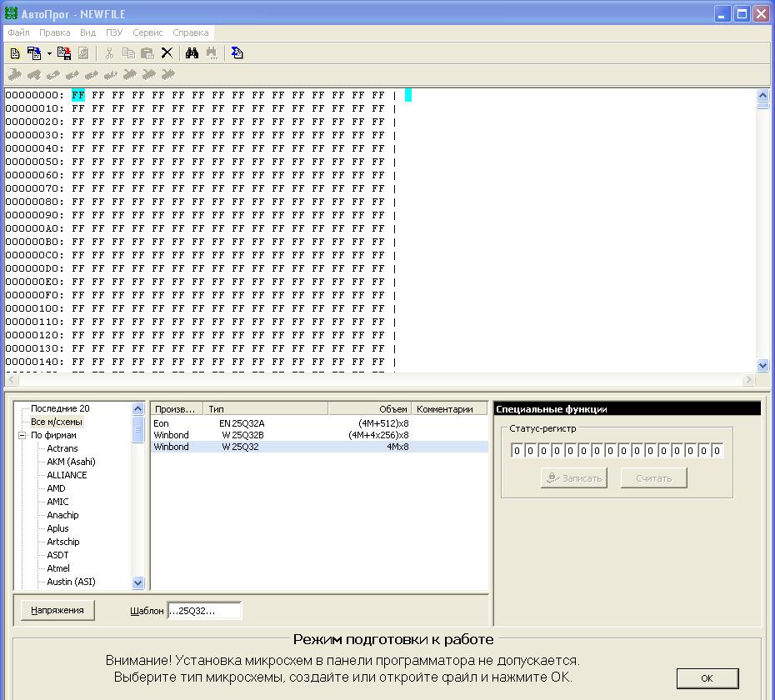Viewport: 775px width, 700px height.
Task: Open the arrow next to Open icon
Action: tap(49, 53)
